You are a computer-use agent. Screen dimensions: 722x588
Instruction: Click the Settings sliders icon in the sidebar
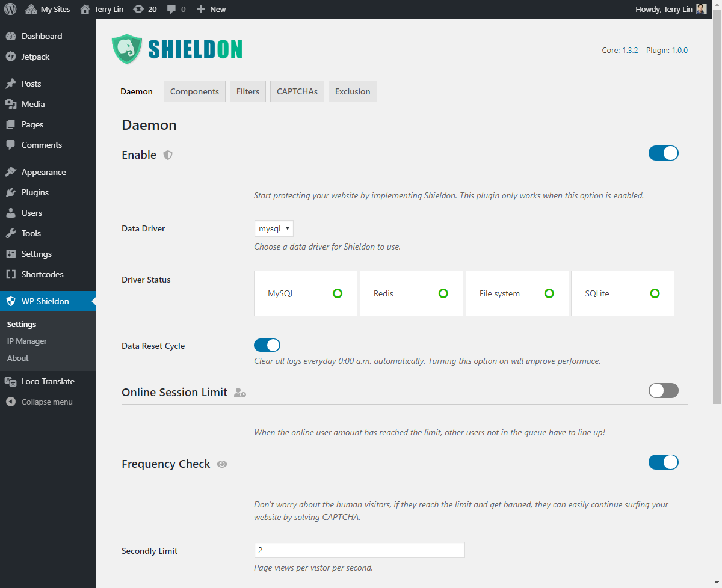(x=11, y=254)
